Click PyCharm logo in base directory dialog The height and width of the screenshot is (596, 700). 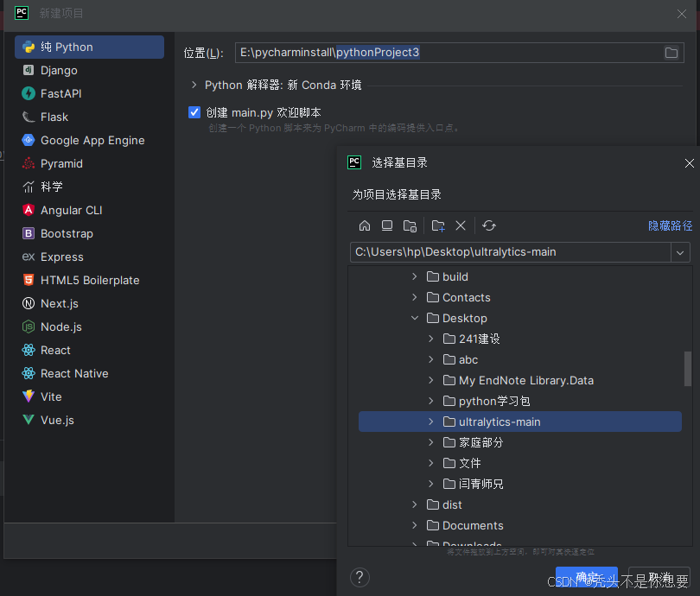point(354,162)
